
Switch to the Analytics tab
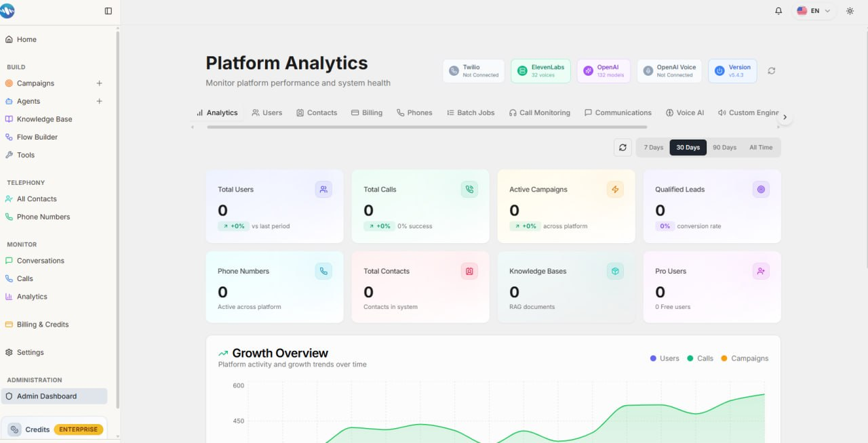point(217,112)
